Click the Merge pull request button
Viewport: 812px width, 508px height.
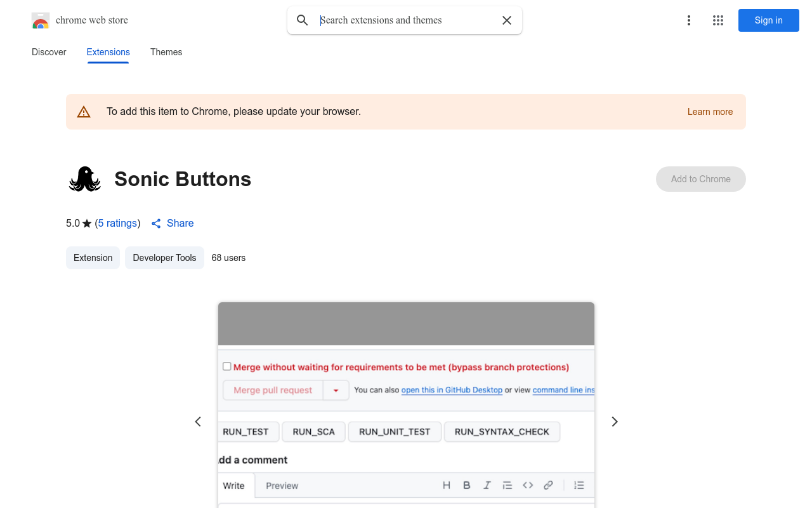(273, 391)
